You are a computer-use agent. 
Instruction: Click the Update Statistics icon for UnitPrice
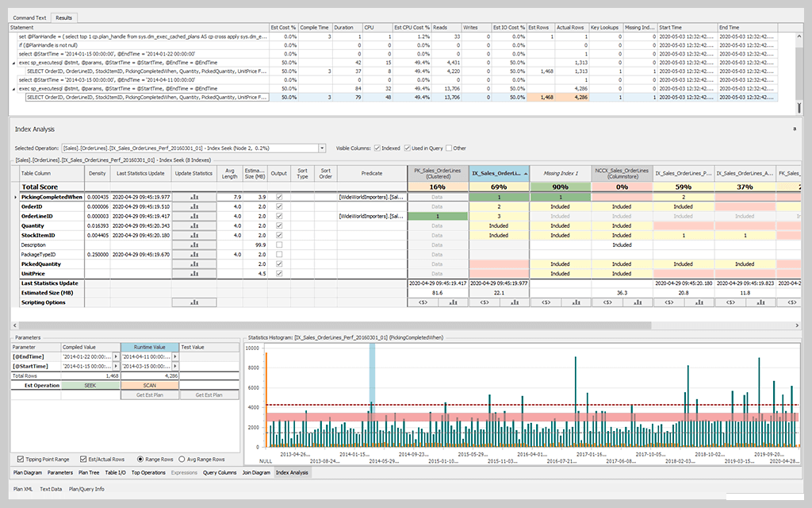[x=195, y=273]
